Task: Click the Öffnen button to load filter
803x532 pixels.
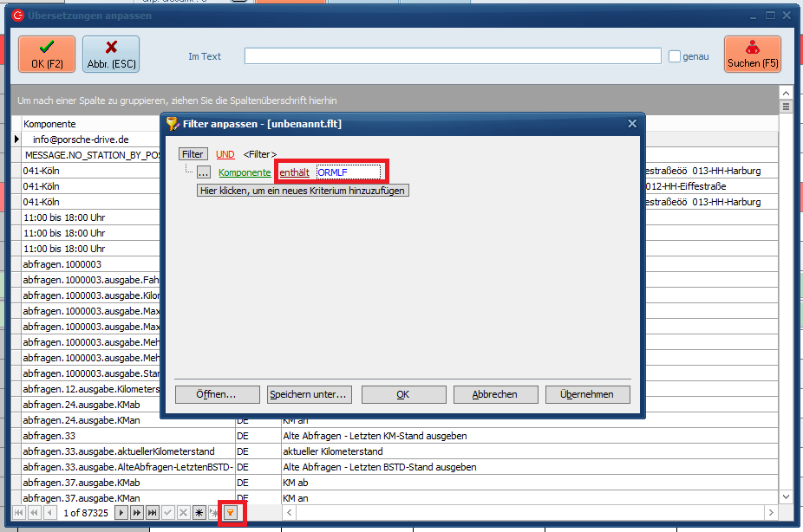Action: tap(216, 394)
